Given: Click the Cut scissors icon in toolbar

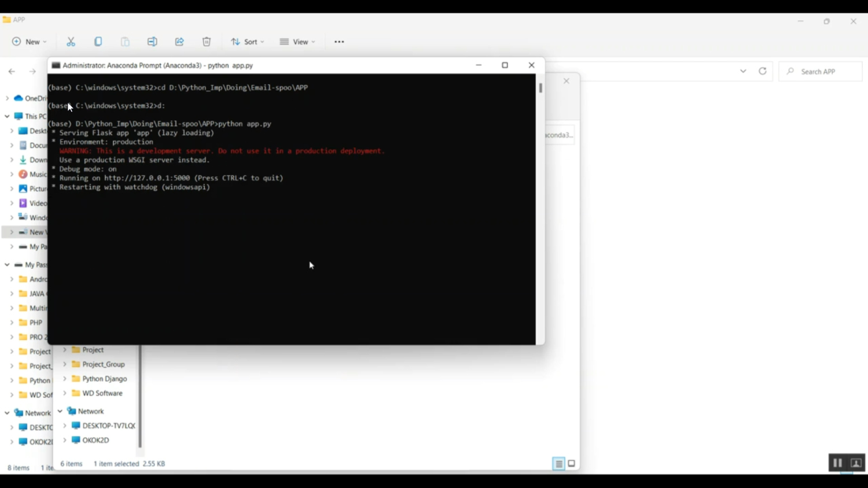Looking at the screenshot, I should coord(71,42).
